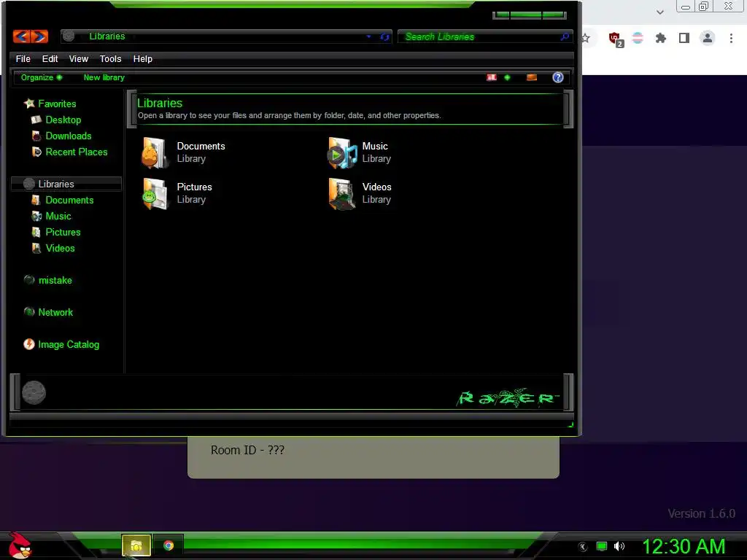Open the Documents library in the main pane

point(183,152)
